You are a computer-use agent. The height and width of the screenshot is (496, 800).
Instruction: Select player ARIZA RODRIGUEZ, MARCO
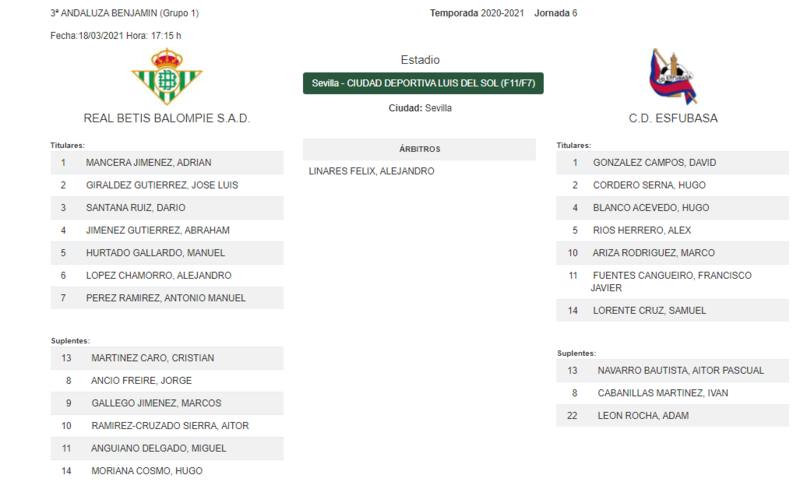click(672, 253)
